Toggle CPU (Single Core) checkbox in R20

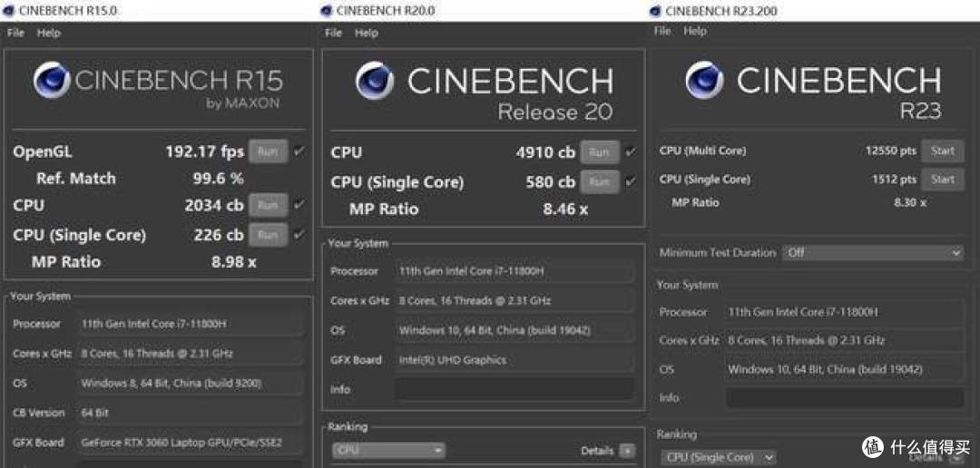pos(630,181)
